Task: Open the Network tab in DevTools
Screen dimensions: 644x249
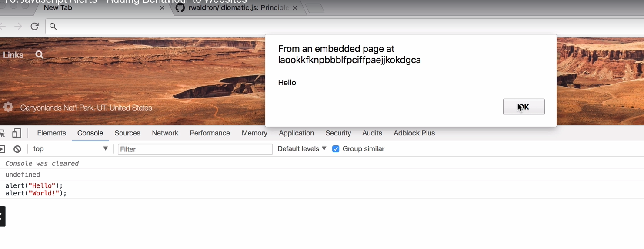Action: click(x=165, y=133)
